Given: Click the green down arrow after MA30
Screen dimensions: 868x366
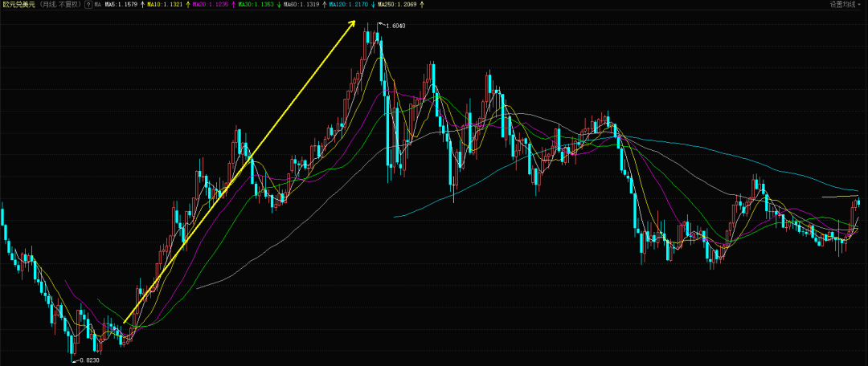Looking at the screenshot, I should coord(278,4).
